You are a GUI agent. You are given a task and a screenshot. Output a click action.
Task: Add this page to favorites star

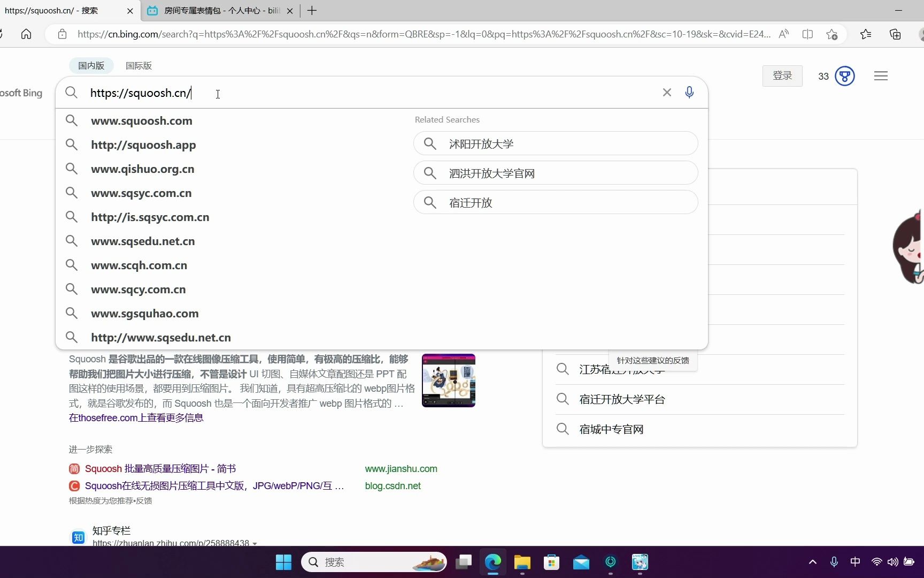tap(831, 34)
